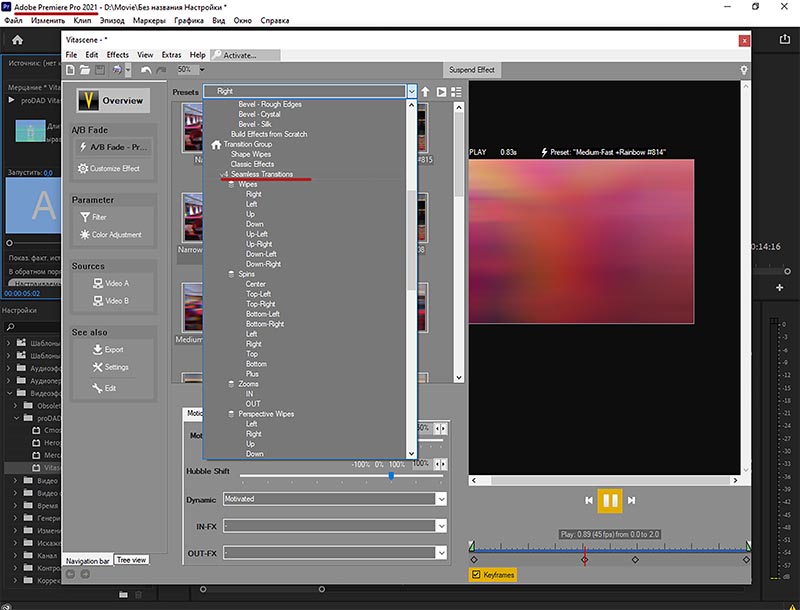Viewport: 800px width, 610px height.
Task: Click third keyframe diamond on timeline
Action: tap(635, 560)
